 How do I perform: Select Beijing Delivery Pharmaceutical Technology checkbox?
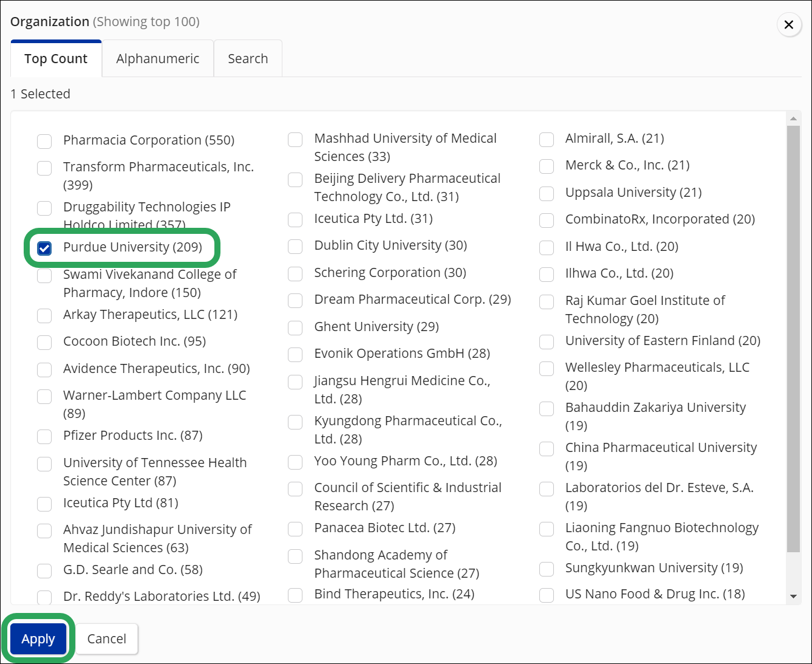pyautogui.click(x=295, y=179)
